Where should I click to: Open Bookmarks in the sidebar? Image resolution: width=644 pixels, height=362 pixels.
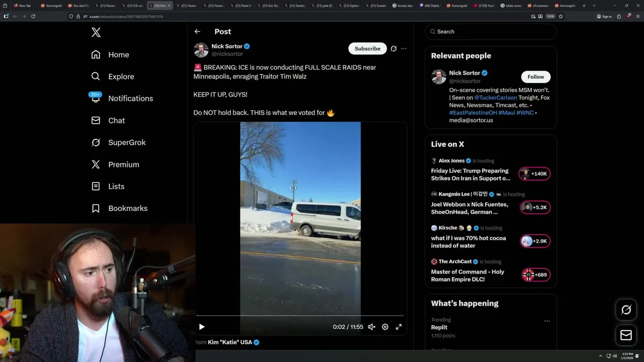pyautogui.click(x=119, y=208)
